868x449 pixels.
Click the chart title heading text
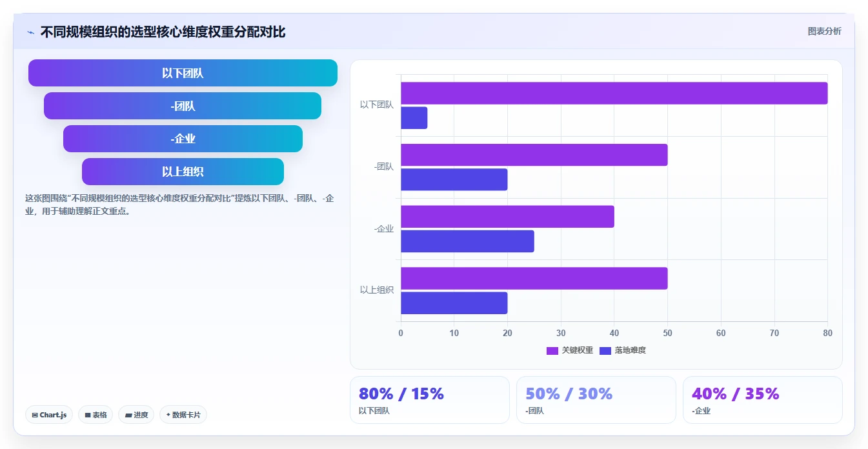pos(163,32)
